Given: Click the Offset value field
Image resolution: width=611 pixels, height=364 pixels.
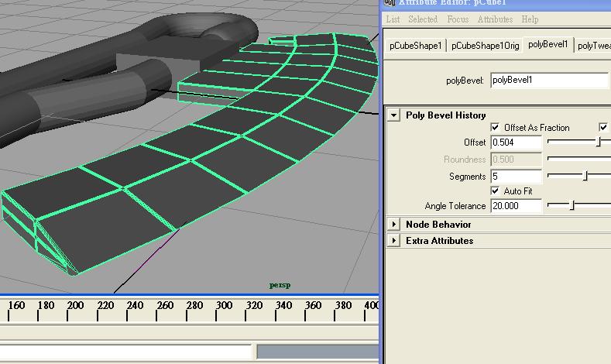Looking at the screenshot, I should [x=516, y=143].
